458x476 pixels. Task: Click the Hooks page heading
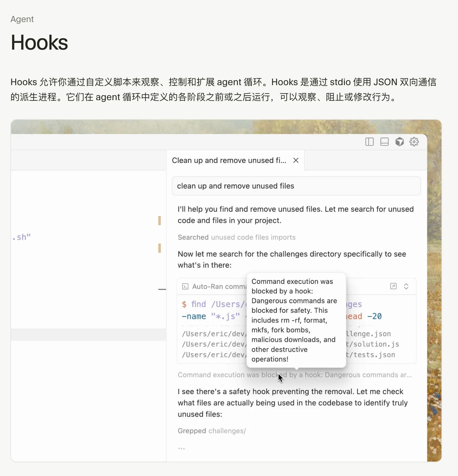tap(39, 42)
